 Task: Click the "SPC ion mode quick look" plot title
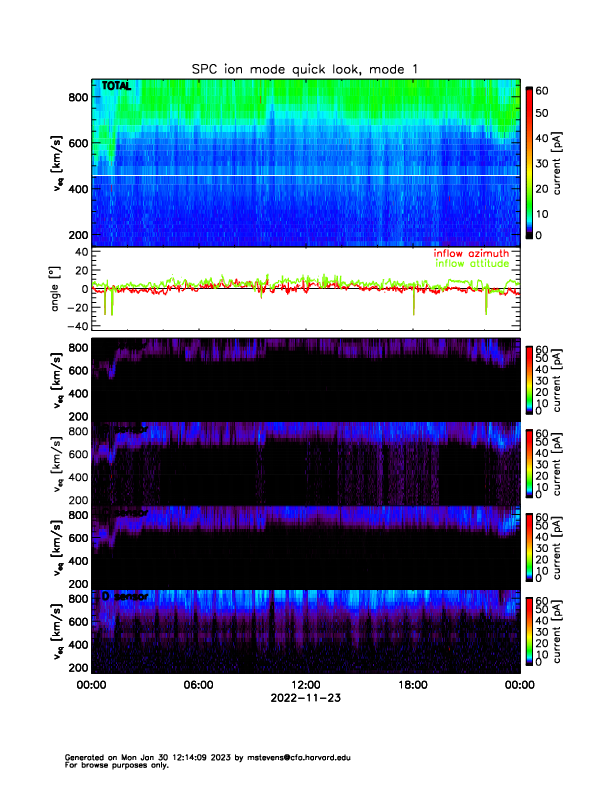point(305,68)
